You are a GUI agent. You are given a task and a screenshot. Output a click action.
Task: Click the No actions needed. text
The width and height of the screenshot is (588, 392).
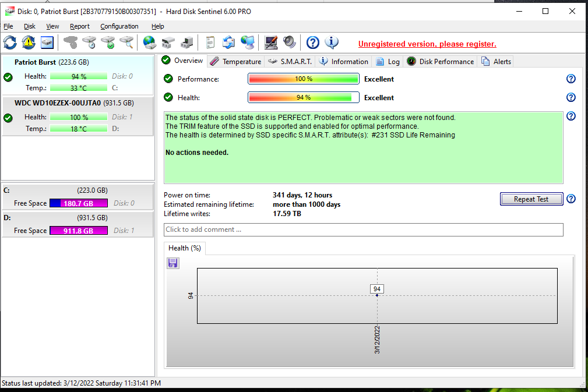(x=197, y=153)
